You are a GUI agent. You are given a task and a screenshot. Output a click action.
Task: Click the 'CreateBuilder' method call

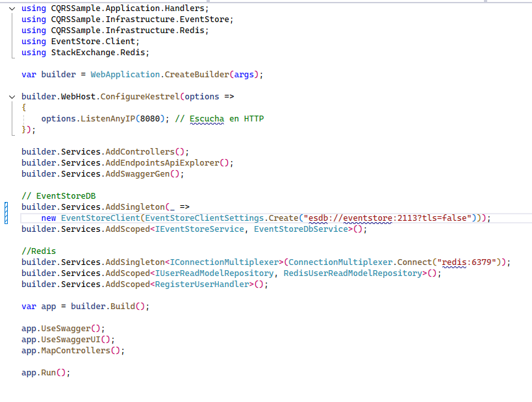click(x=197, y=75)
